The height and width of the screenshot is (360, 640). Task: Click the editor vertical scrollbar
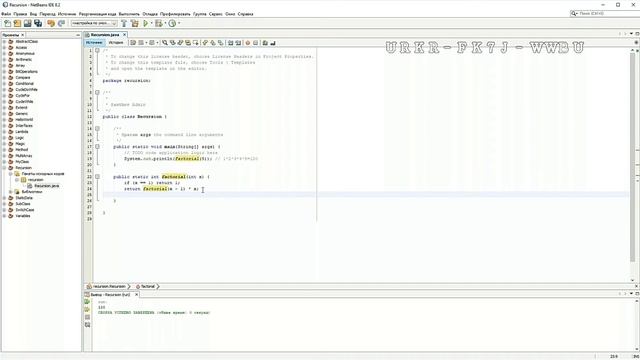tap(633, 157)
